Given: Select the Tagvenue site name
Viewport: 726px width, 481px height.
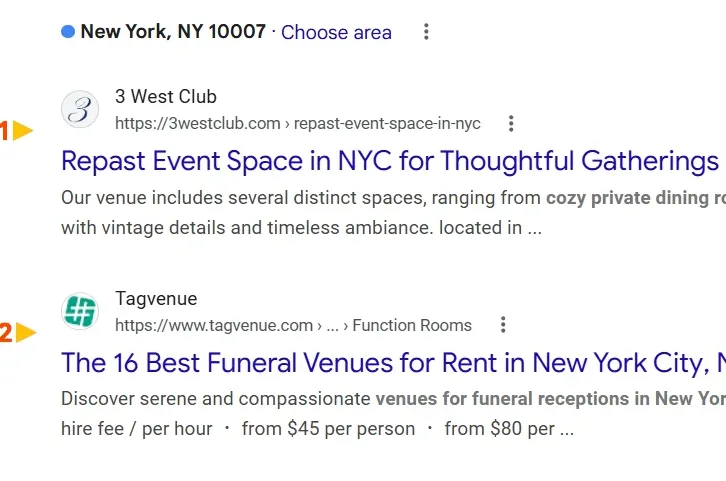Looking at the screenshot, I should tap(156, 299).
